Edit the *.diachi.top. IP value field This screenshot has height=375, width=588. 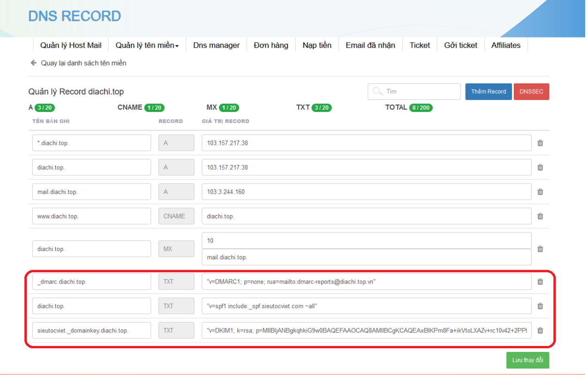(x=367, y=143)
